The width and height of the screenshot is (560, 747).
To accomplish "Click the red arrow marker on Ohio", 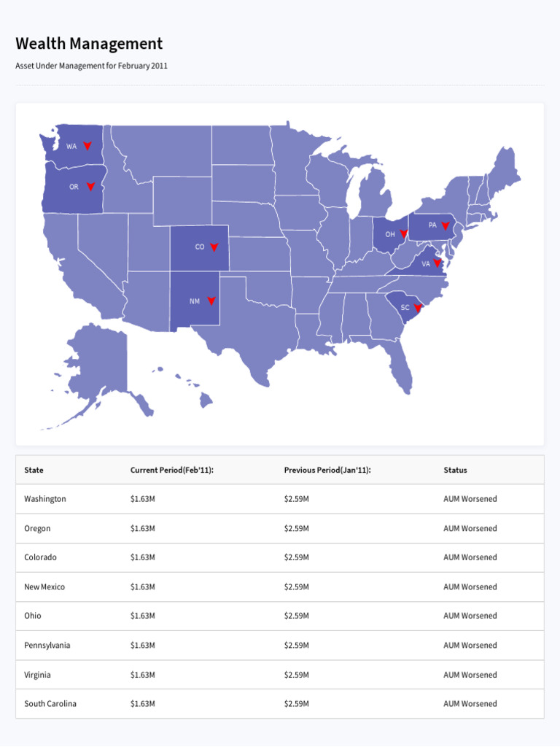I will (x=403, y=234).
